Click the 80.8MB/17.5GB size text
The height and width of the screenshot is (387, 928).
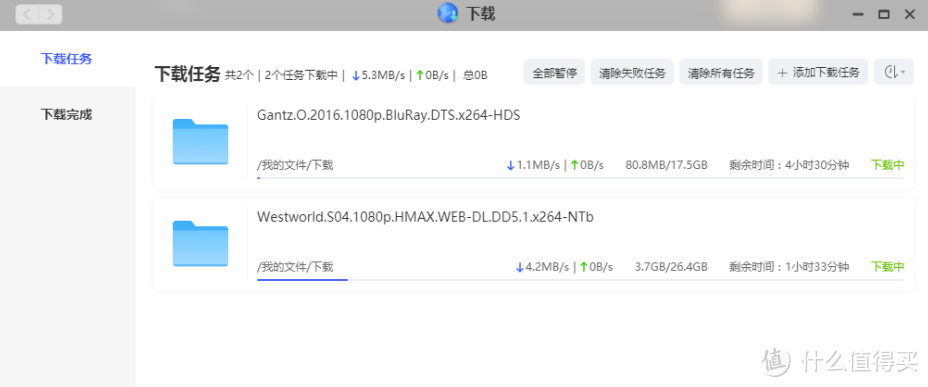tap(666, 165)
